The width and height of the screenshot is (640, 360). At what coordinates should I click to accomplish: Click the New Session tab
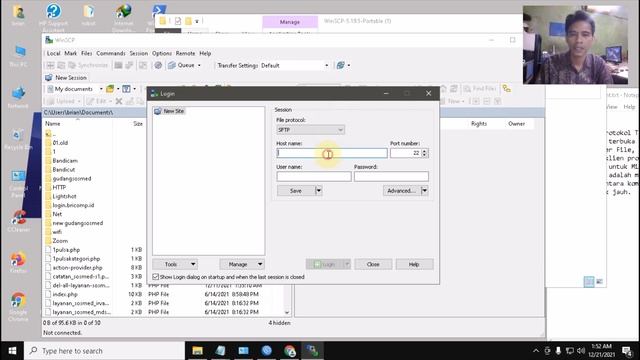click(x=66, y=78)
